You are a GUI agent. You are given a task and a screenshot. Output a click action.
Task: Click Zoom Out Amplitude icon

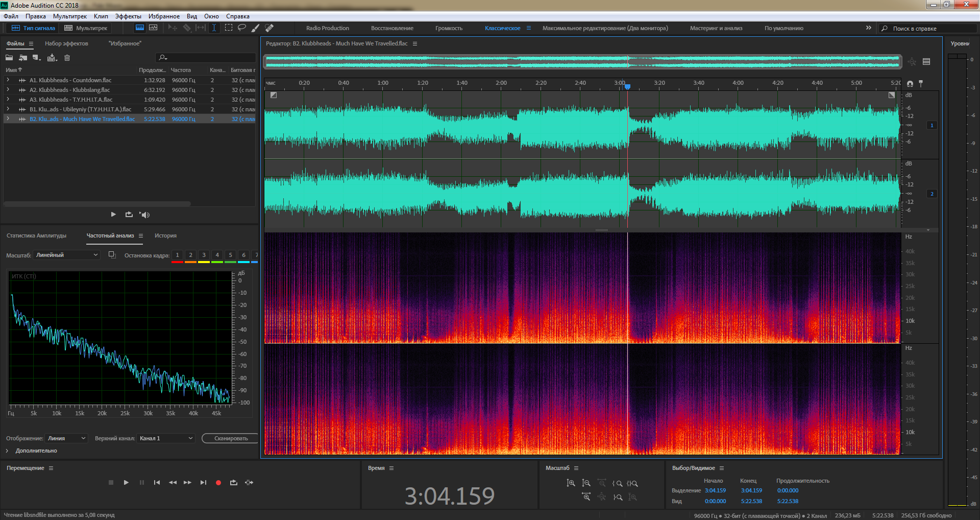pos(586,483)
